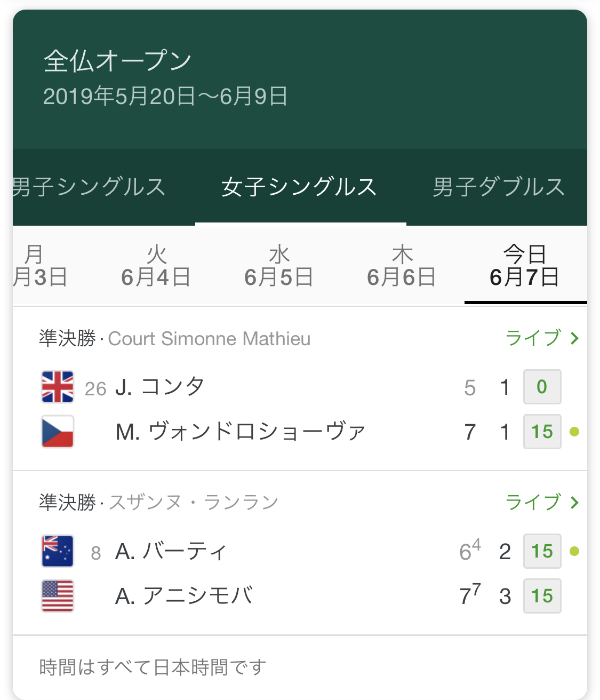Open ライブ chevron for スザンヌ・ランラン match
This screenshot has height=700, width=600.
(574, 503)
